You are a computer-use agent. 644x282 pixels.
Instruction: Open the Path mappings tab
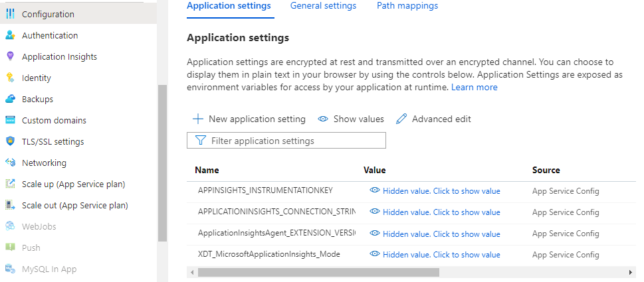pyautogui.click(x=407, y=6)
